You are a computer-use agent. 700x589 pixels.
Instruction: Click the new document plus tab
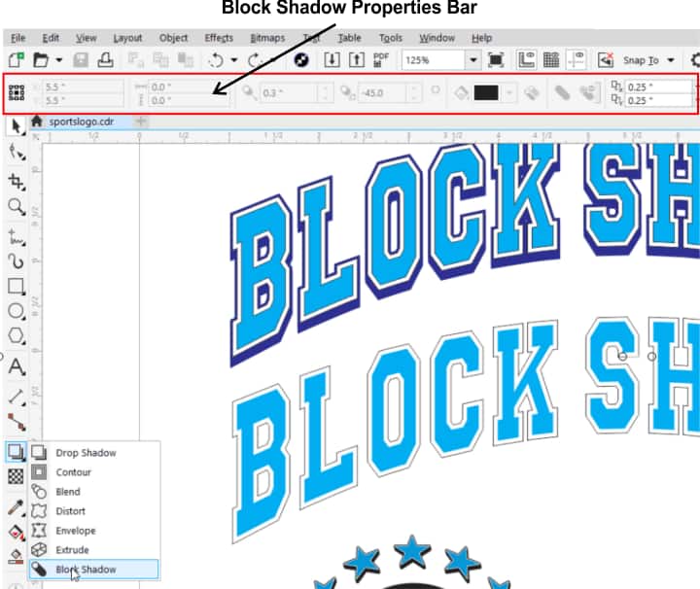[141, 121]
